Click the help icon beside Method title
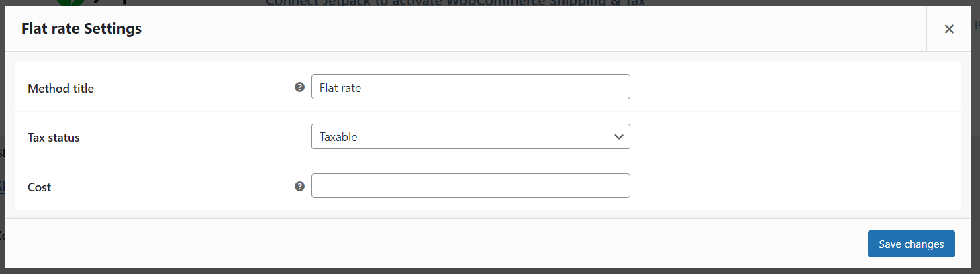The height and width of the screenshot is (274, 980). coord(300,87)
